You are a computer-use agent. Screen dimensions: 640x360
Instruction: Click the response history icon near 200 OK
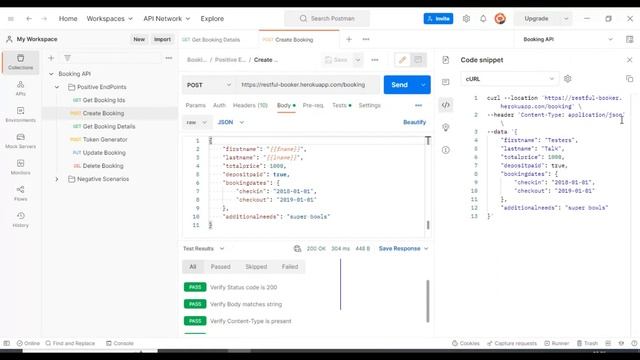click(x=297, y=249)
